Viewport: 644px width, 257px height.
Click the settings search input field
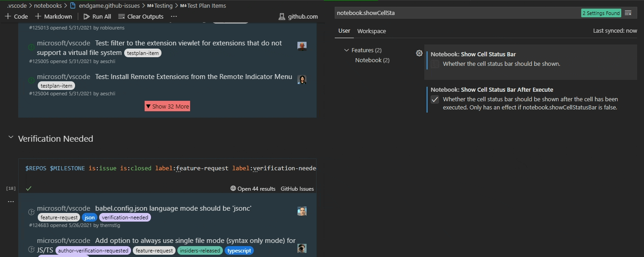tap(457, 13)
